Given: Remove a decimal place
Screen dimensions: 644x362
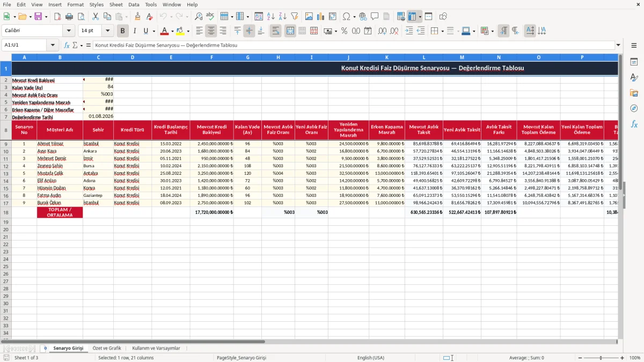Looking at the screenshot, I should coord(394,31).
